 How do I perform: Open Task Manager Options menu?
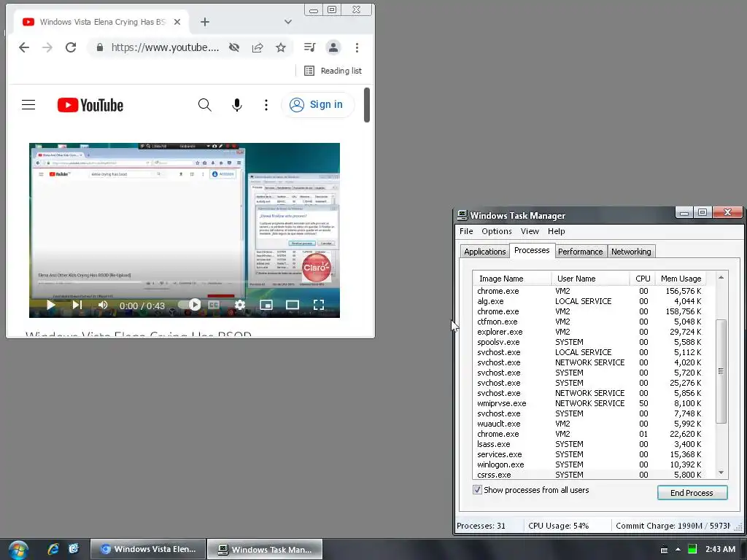coord(496,231)
